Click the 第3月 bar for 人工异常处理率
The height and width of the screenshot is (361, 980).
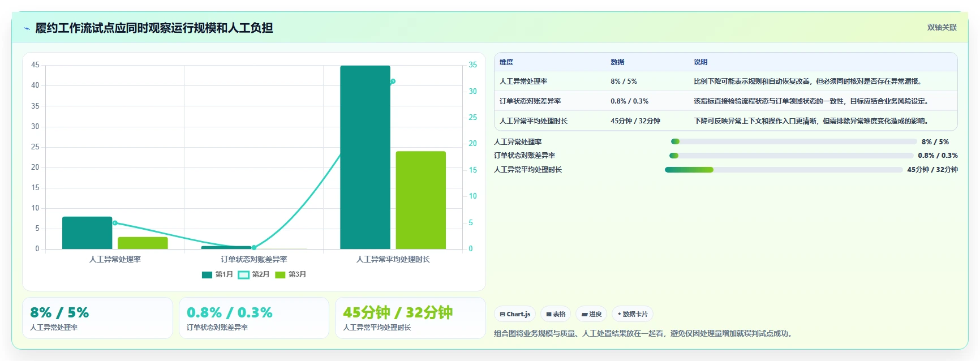(x=143, y=243)
